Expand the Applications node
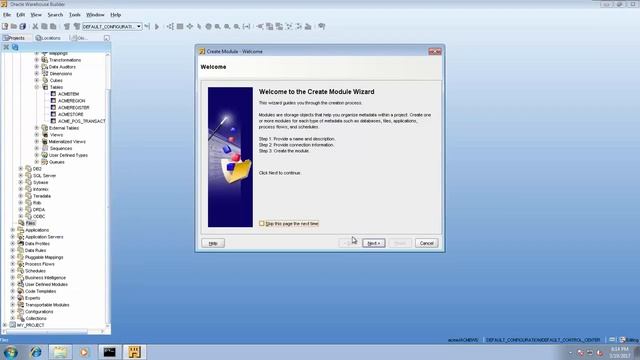 pos(13,230)
